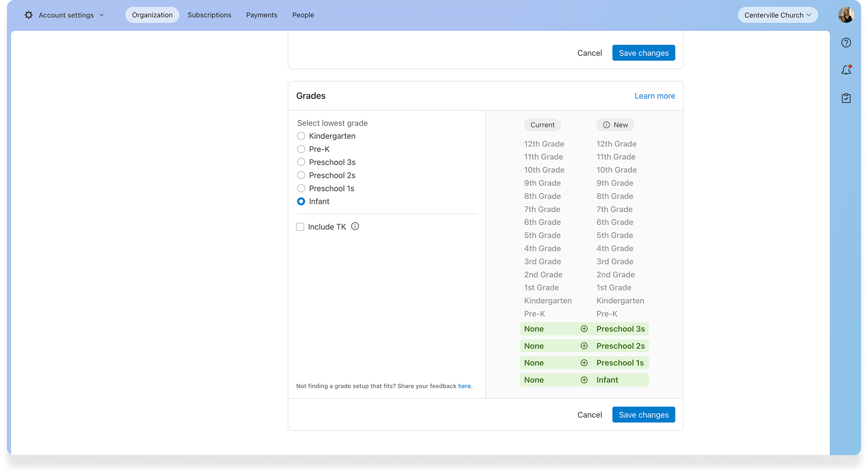
Task: Click Learn more in the Grades section
Action: click(655, 96)
